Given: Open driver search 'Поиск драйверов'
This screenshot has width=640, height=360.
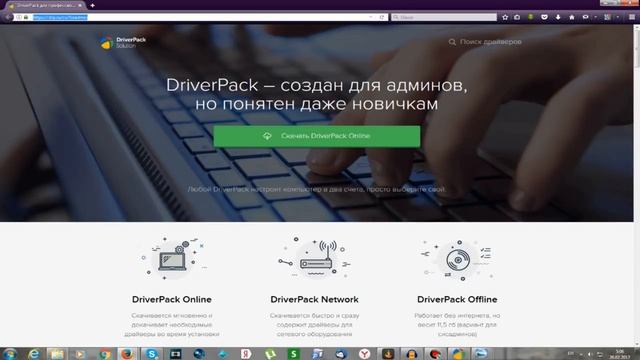Looking at the screenshot, I should pos(491,42).
